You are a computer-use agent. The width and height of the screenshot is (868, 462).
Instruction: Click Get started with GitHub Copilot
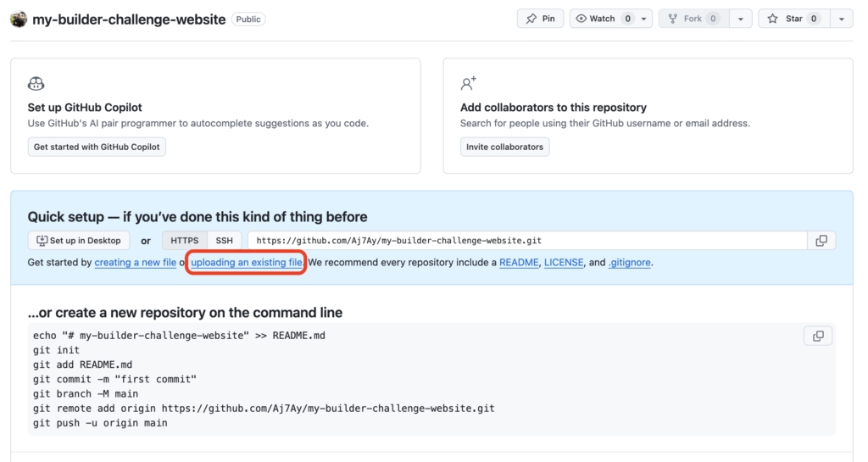(97, 148)
